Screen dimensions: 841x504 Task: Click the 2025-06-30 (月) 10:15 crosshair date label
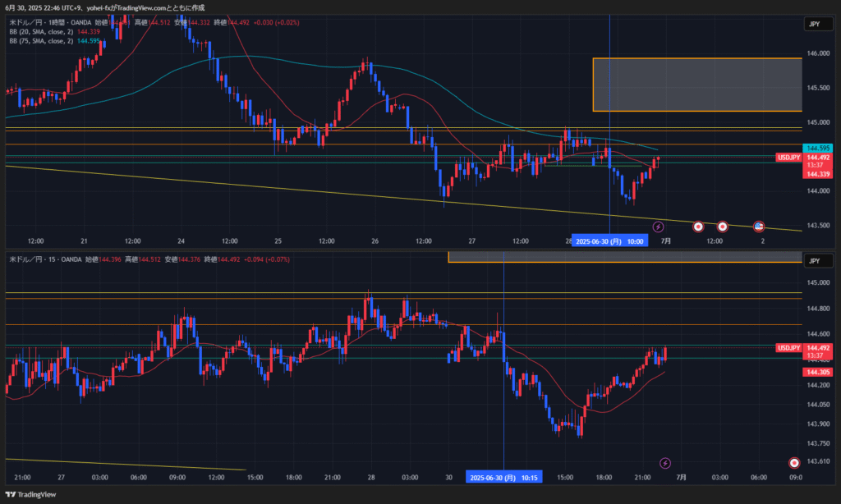[x=503, y=478]
